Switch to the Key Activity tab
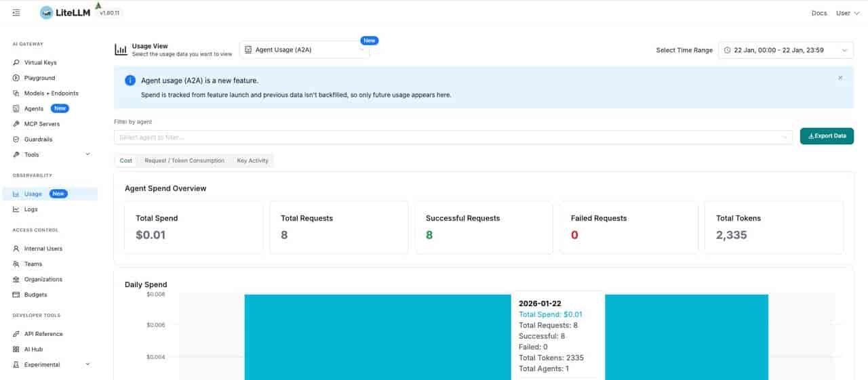Image resolution: width=868 pixels, height=380 pixels. tap(252, 161)
